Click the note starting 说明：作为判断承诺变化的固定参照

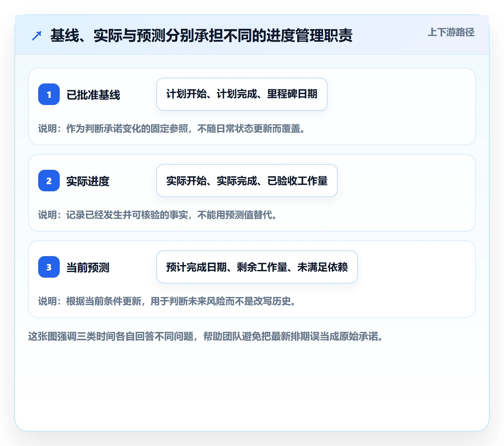172,129
